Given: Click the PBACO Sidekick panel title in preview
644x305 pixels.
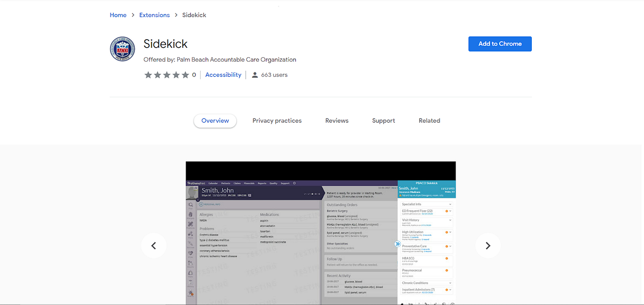Looking at the screenshot, I should pyautogui.click(x=427, y=183).
